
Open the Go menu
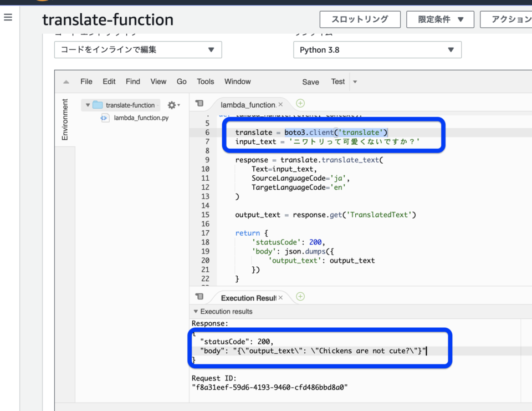pyautogui.click(x=182, y=82)
